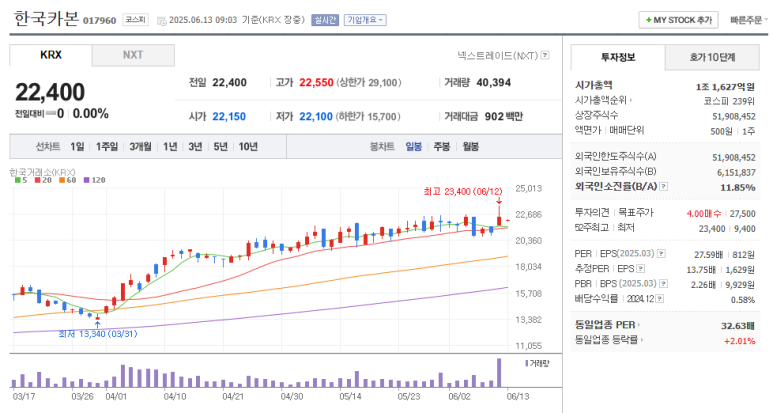The width and height of the screenshot is (773, 413).
Task: Click the 외국인보유주식수(B) value 6,151,837
Action: click(x=736, y=172)
